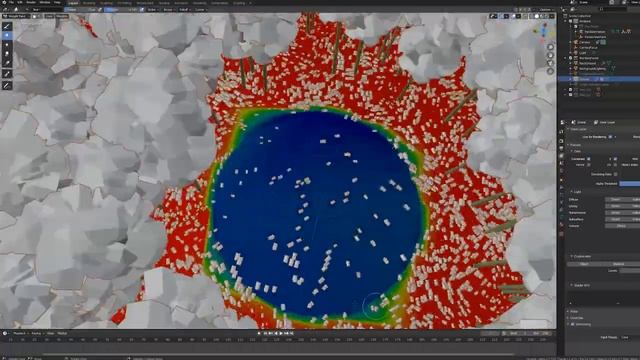Expand the Filter panel

click(568, 311)
